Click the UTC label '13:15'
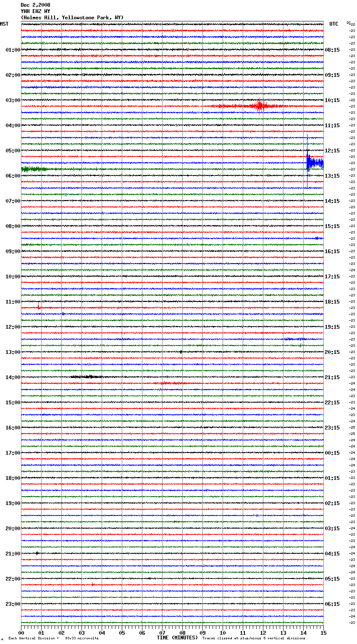This screenshot has height=644, width=357. pyautogui.click(x=332, y=176)
